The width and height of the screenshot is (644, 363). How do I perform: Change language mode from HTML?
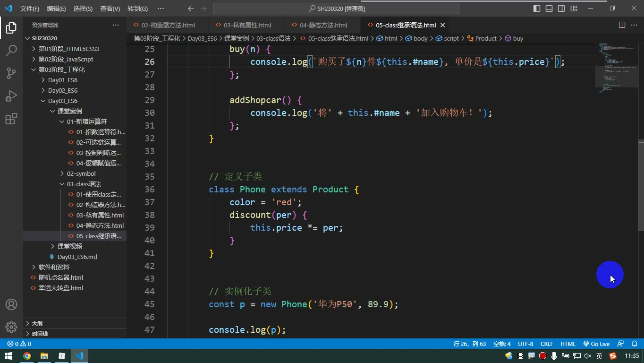tap(568, 344)
